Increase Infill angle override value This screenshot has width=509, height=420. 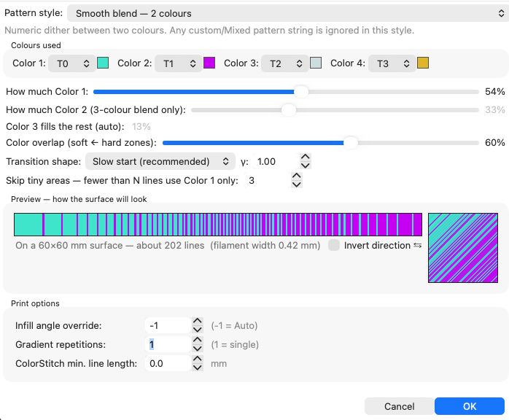point(198,322)
